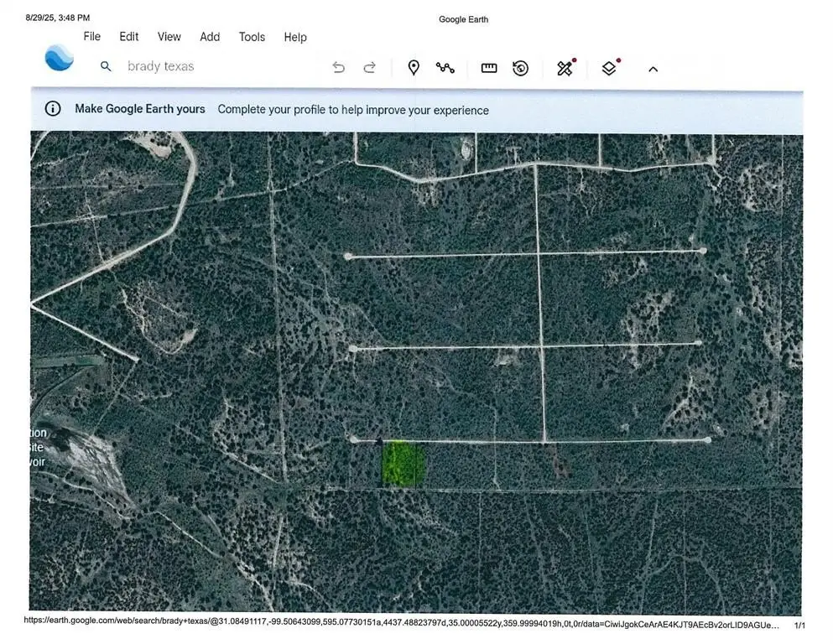833x644 pixels.
Task: Open the ruler measure tool
Action: pyautogui.click(x=489, y=68)
